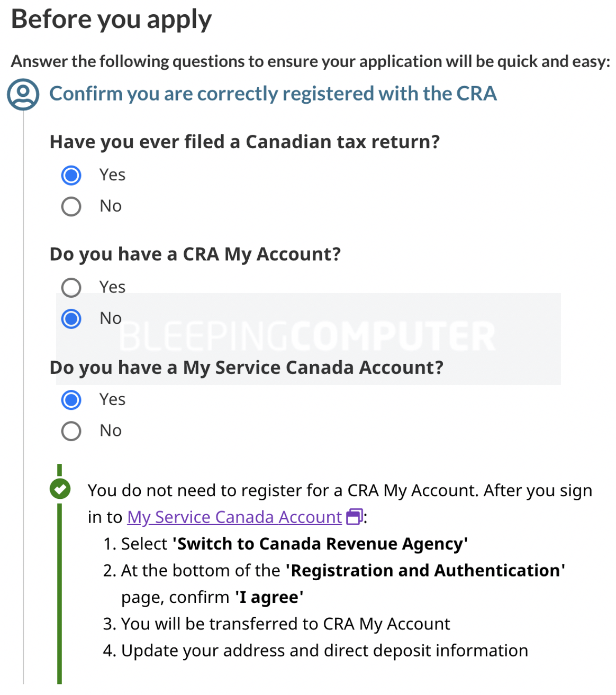The image size is (616, 695).
Task: Click the 'Before you apply' page title
Action: pyautogui.click(x=111, y=20)
